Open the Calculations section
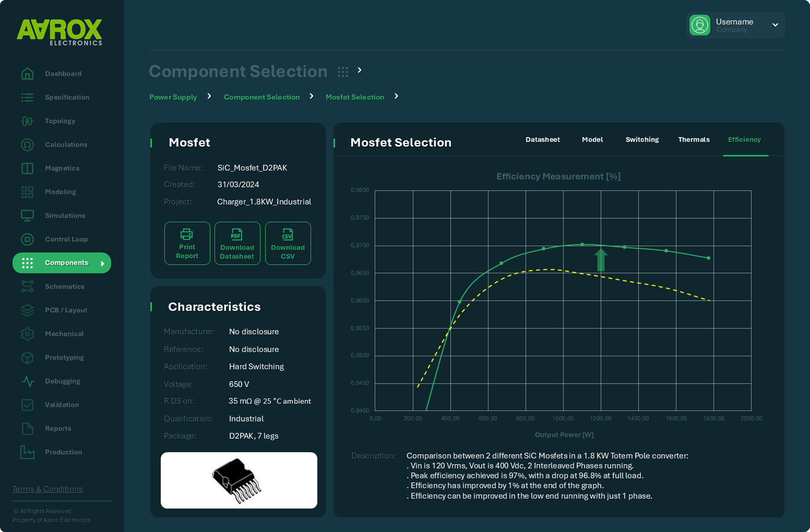The width and height of the screenshot is (810, 532). click(27, 144)
